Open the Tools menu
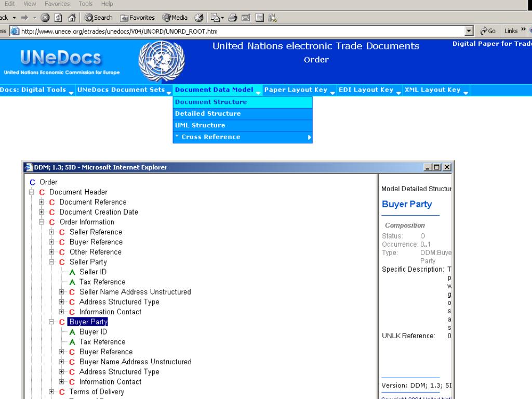532x399 pixels. tap(86, 4)
